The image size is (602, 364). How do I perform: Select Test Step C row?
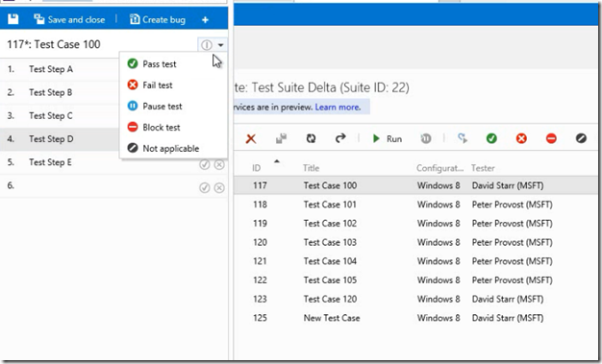pos(60,116)
